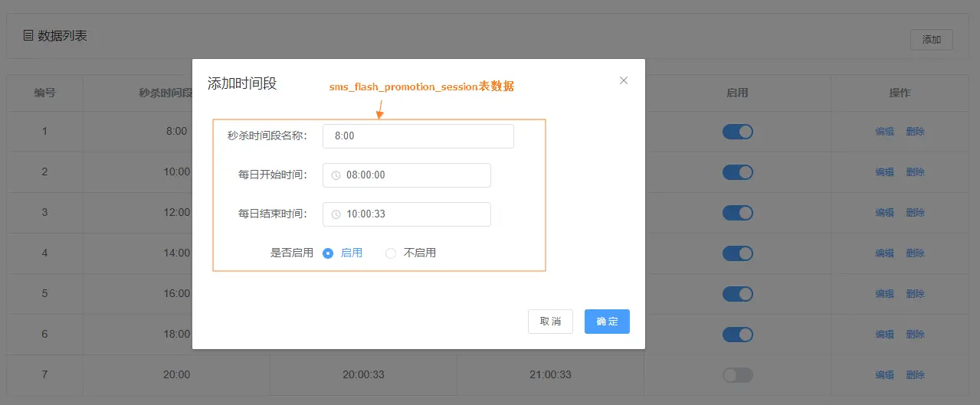The image size is (980, 405).
Task: Click 编辑 link for row 1
Action: pyautogui.click(x=885, y=132)
